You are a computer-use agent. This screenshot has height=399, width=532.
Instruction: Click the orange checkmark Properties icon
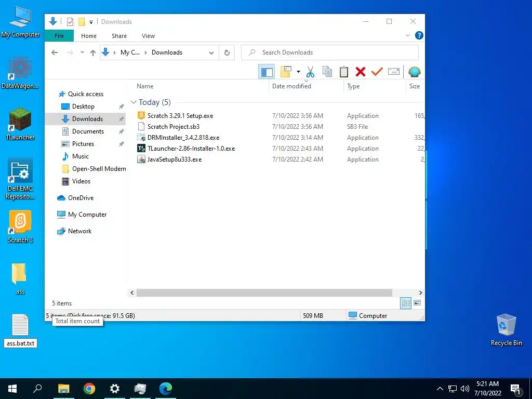pyautogui.click(x=377, y=72)
